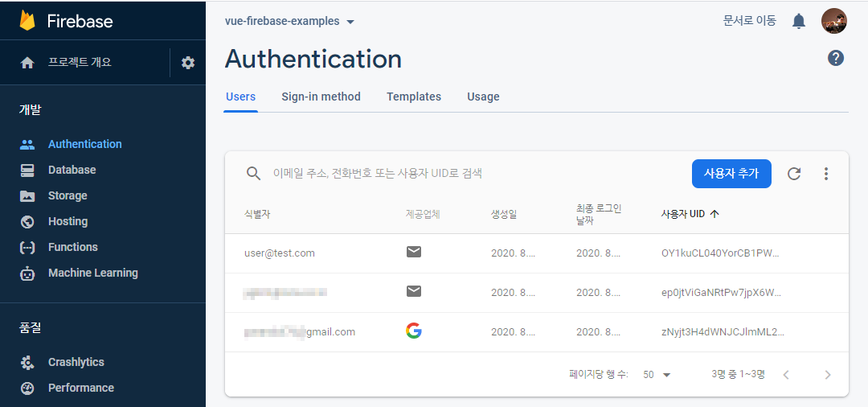Viewport: 868px width, 407px height.
Task: Click the Performance gauge icon
Action: point(27,388)
